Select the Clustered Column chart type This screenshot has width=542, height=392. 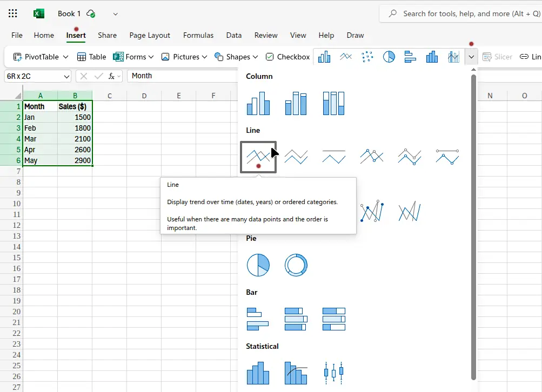258,103
